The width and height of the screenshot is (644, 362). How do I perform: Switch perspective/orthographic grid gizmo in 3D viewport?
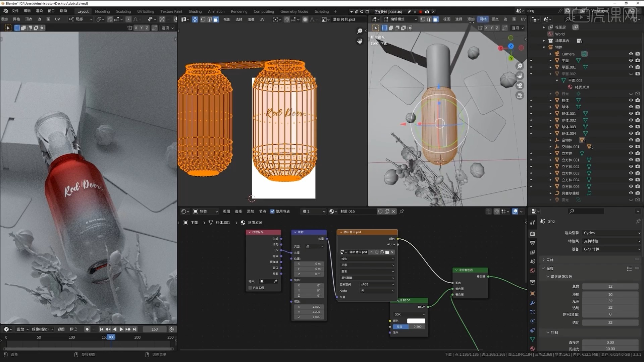tap(520, 96)
